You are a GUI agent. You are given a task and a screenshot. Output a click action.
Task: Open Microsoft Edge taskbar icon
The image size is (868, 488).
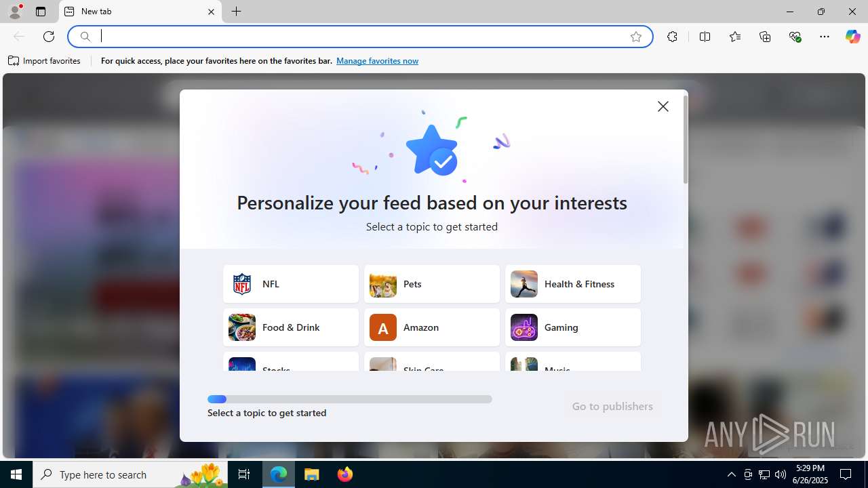[279, 474]
